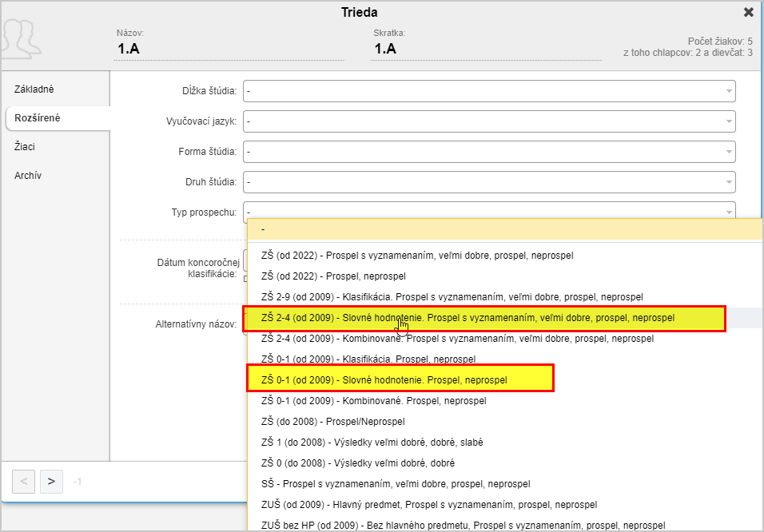Choose ZŠ 0-1 (od 2009) Slovné hodnotenie option
Viewport: 764px width, 532px height.
pos(505,380)
